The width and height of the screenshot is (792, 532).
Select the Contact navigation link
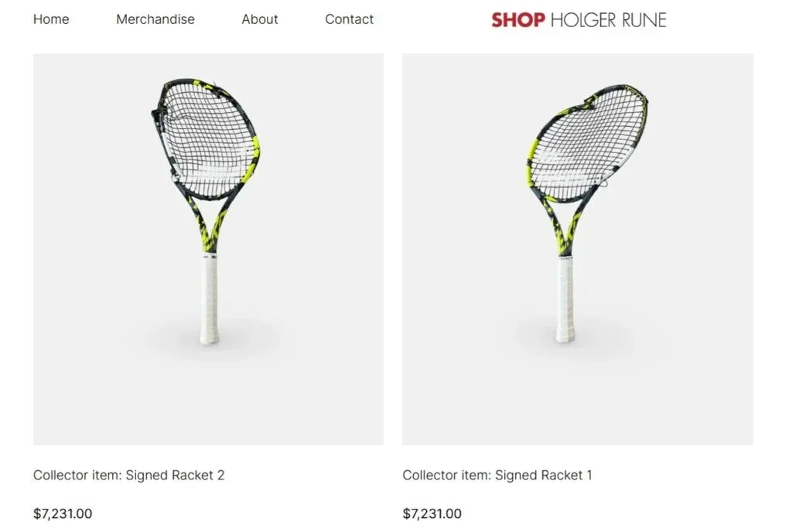[349, 19]
